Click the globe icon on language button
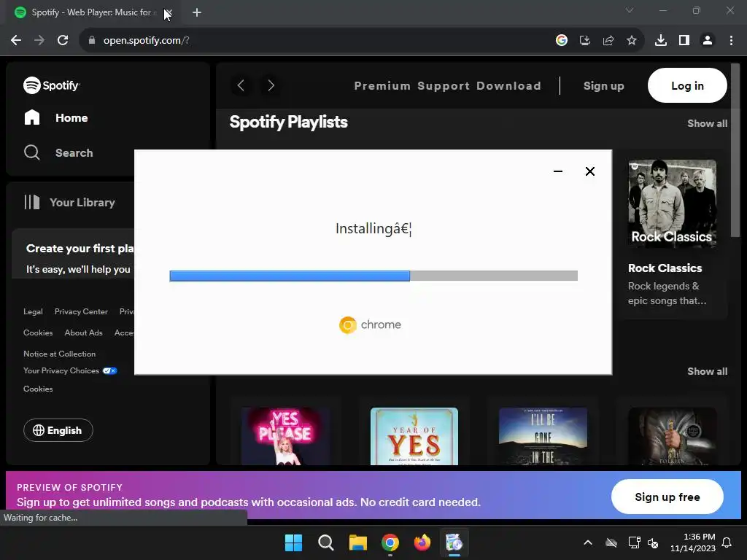The width and height of the screenshot is (747, 560). click(39, 430)
